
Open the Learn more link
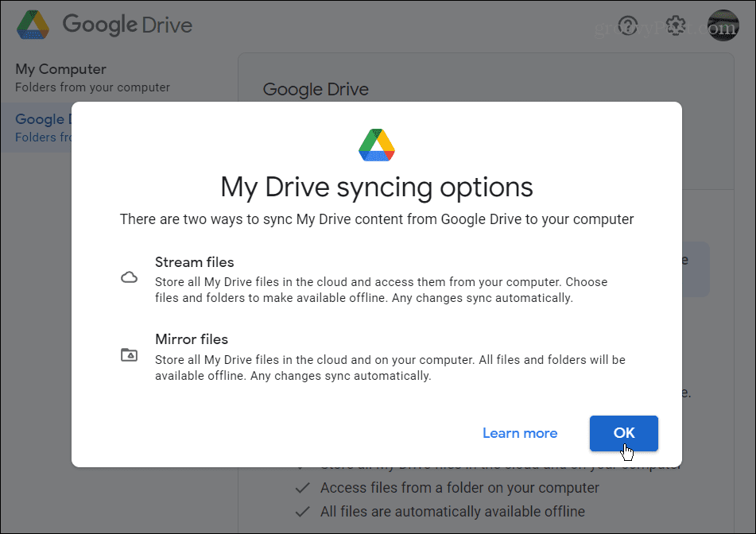(520, 433)
